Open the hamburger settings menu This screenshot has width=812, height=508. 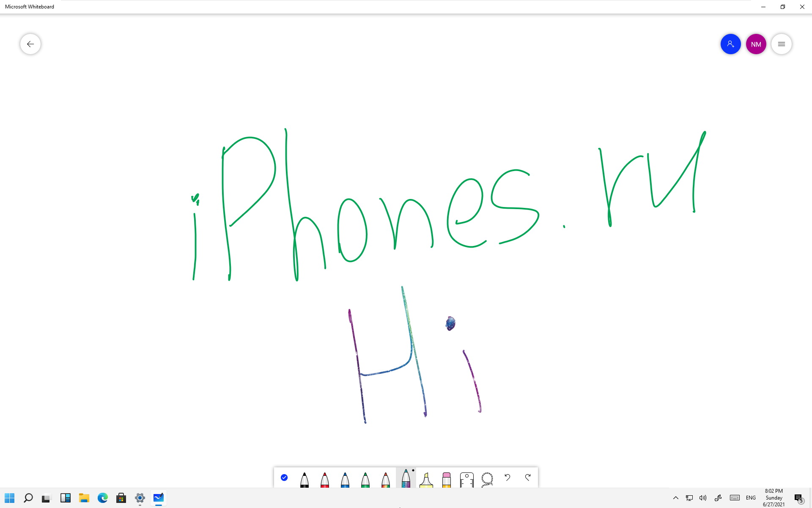pyautogui.click(x=781, y=44)
